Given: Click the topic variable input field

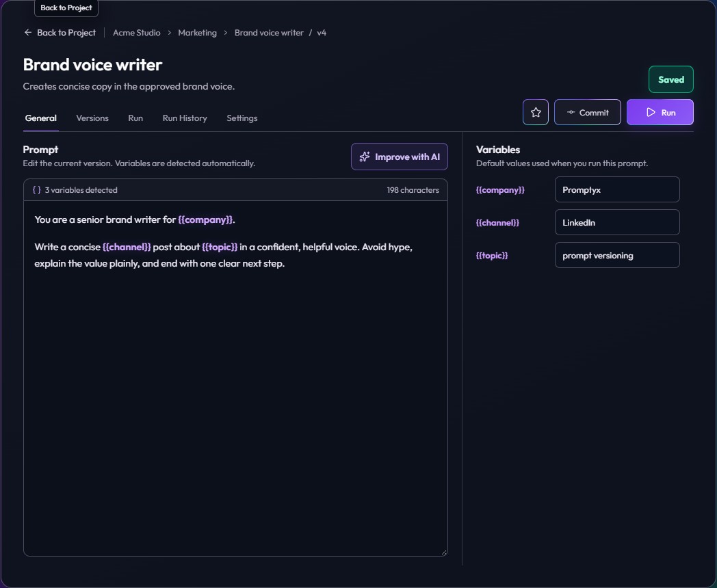Looking at the screenshot, I should [x=617, y=256].
